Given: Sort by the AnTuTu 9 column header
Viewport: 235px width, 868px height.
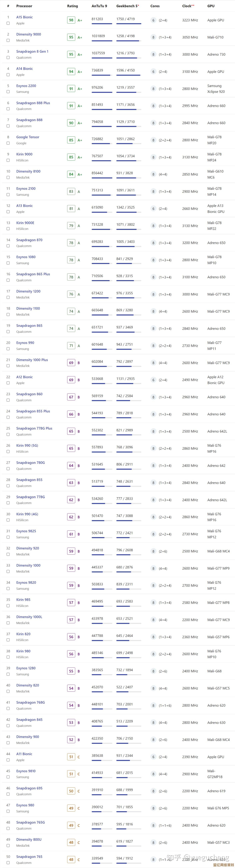Looking at the screenshot, I should click(x=99, y=6).
